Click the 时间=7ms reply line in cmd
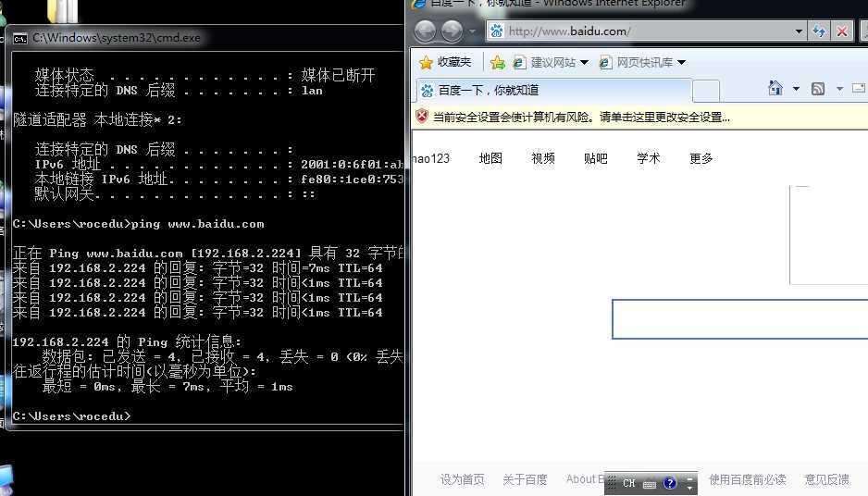 [x=197, y=268]
